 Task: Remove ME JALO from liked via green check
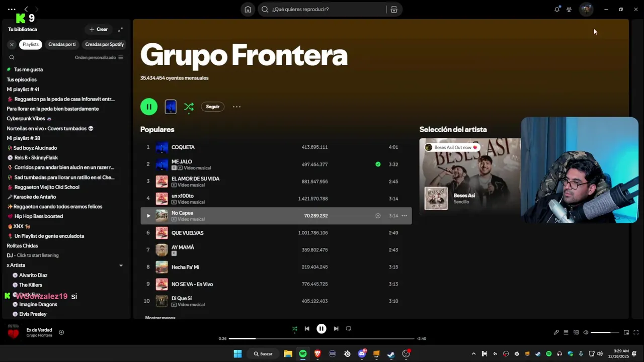[x=378, y=164]
